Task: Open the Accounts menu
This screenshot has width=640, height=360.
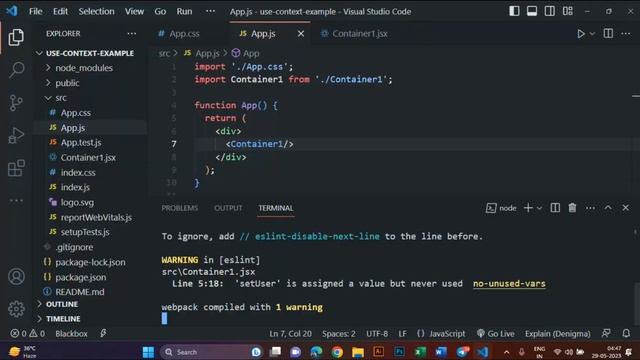Action: (16, 277)
